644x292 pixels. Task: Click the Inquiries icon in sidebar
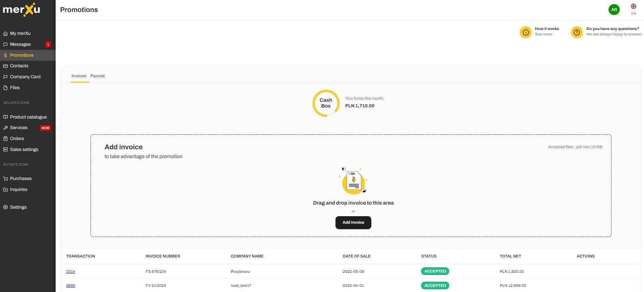[5, 190]
